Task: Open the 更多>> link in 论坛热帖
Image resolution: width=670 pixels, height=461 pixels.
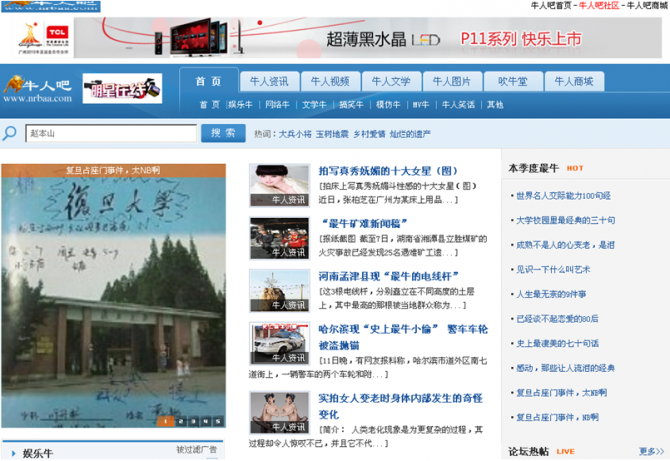Action: coord(651,451)
